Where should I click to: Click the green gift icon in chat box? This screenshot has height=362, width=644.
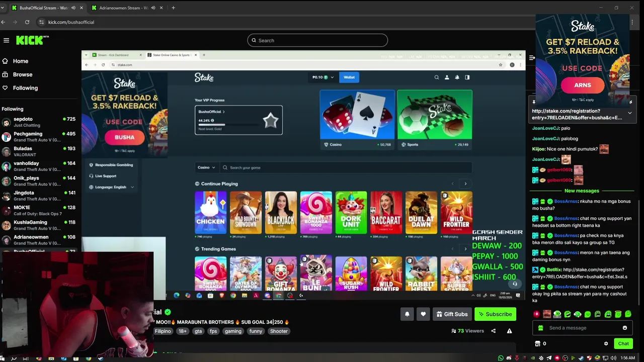(x=540, y=328)
